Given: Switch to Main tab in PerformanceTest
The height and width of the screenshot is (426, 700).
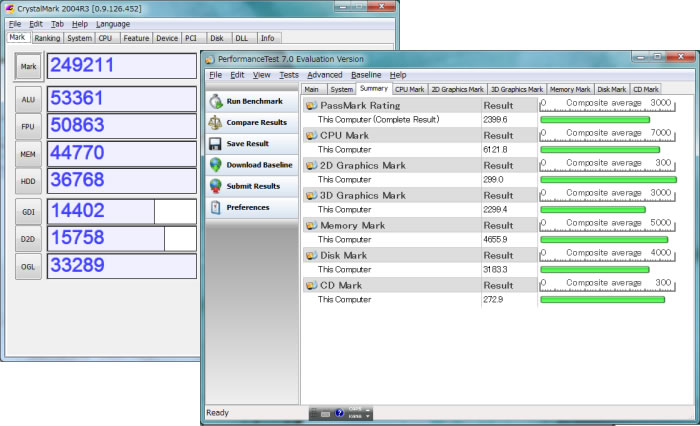Looking at the screenshot, I should 312,89.
